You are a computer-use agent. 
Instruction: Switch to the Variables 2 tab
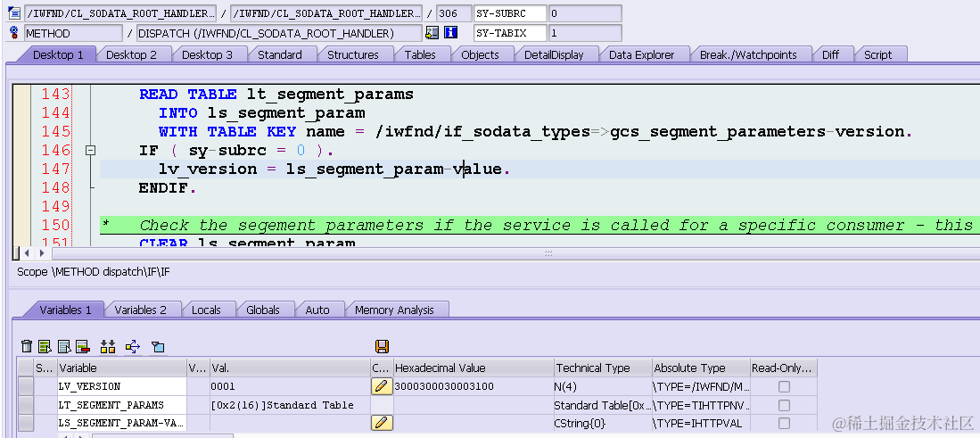(140, 310)
